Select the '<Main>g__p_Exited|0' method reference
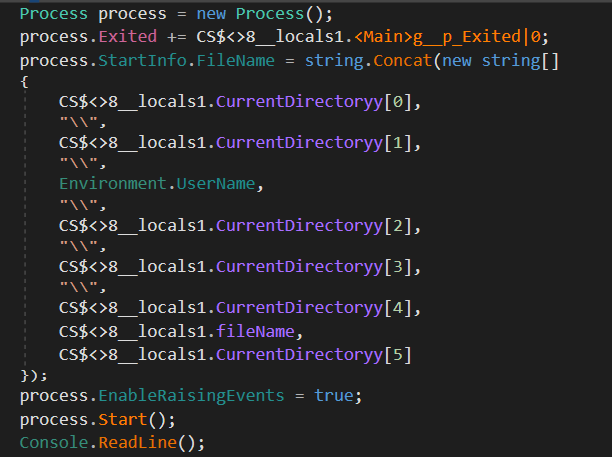Screen dimensions: 612x457 click(x=447, y=37)
